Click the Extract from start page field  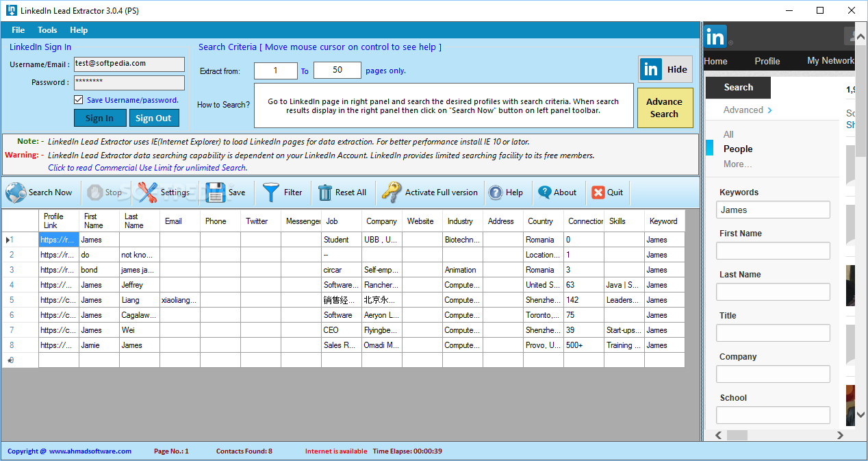coord(276,71)
